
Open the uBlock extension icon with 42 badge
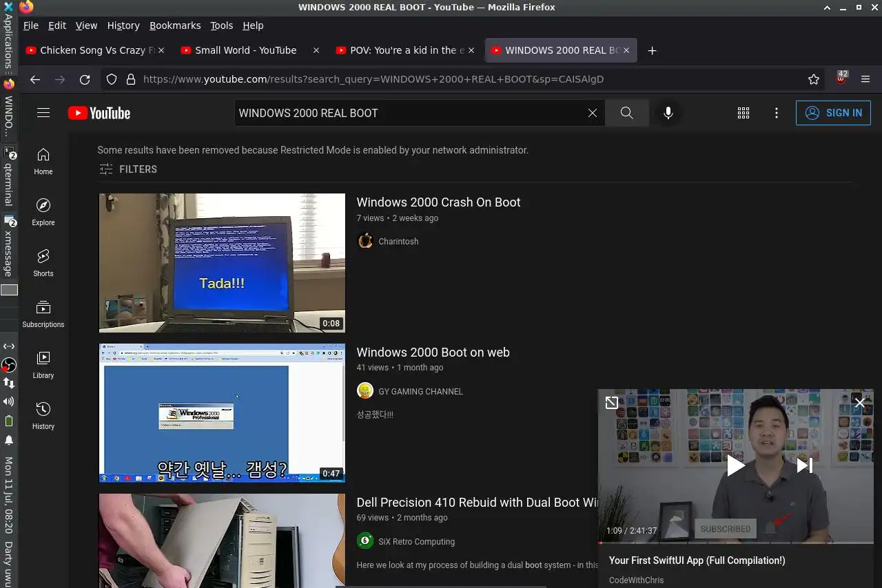coord(841,78)
